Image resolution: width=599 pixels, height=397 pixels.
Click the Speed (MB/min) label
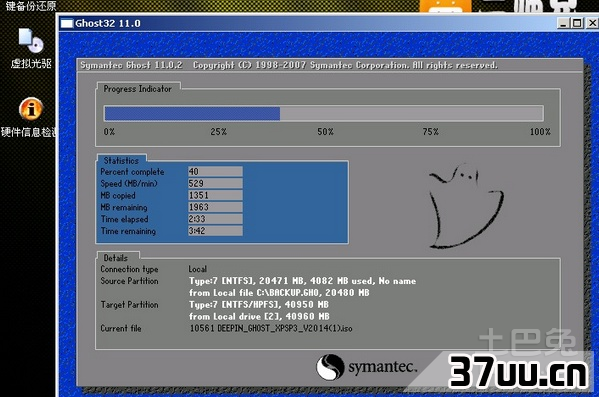(x=129, y=183)
